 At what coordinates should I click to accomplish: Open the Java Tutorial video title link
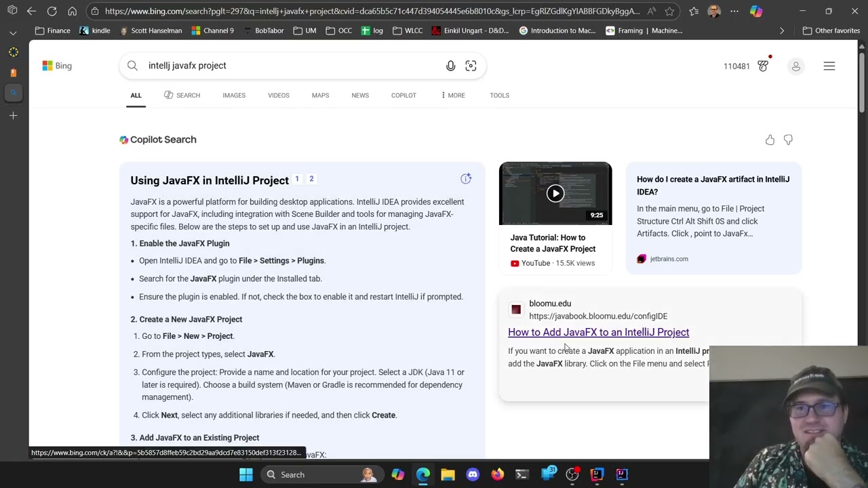point(553,243)
